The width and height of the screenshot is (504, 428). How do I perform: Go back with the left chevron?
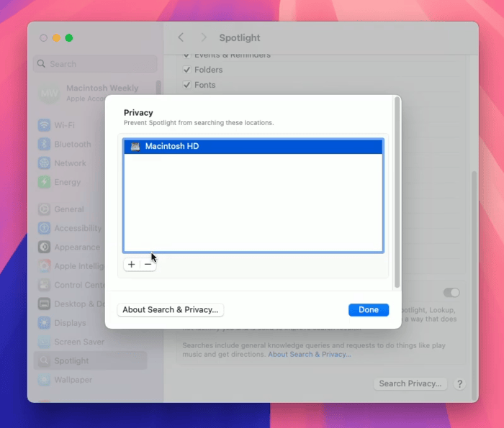[x=181, y=37]
